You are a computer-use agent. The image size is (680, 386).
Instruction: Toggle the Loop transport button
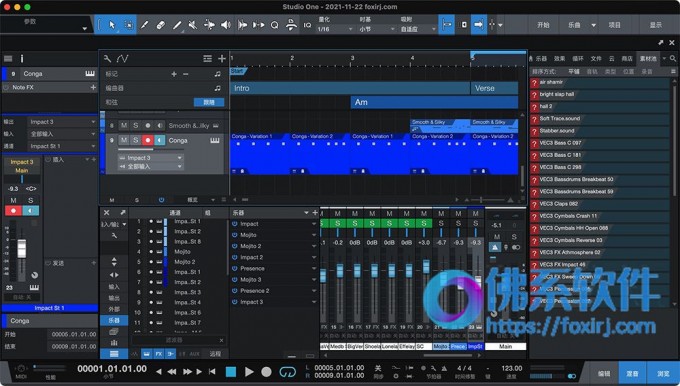click(x=287, y=372)
